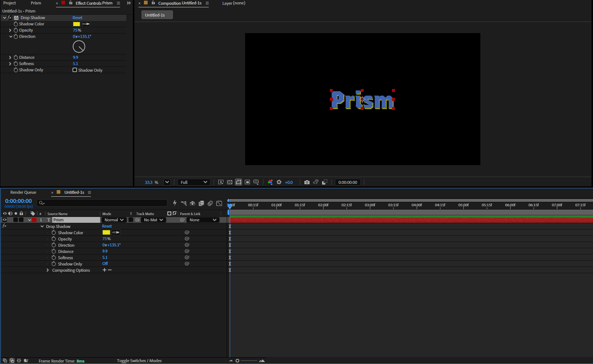Expand Distance property in Effect Controls

coord(10,57)
